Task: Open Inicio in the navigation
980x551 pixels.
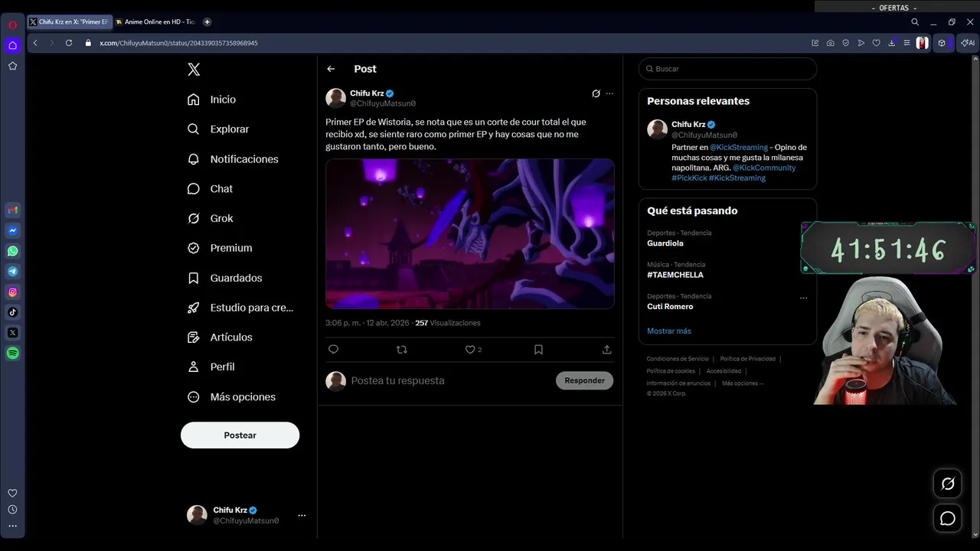Action: 212,99
